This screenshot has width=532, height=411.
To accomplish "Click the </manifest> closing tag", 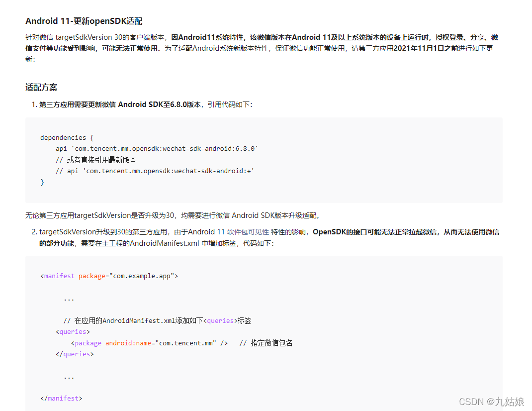I will 61,398.
